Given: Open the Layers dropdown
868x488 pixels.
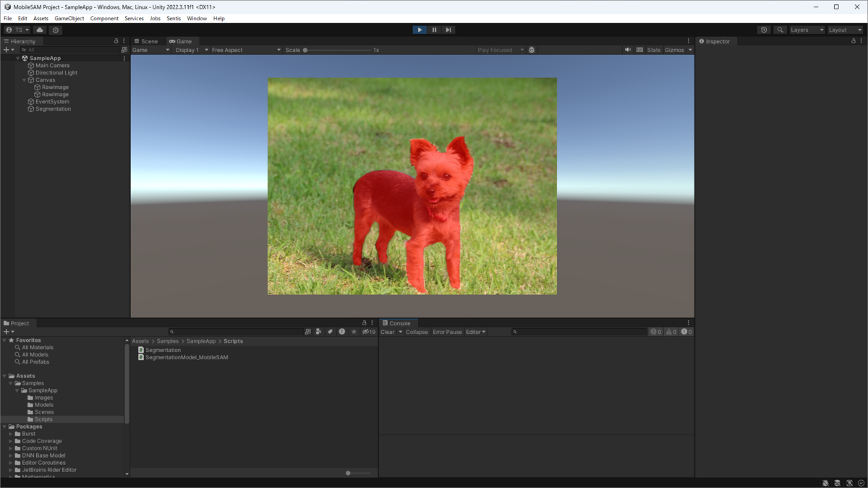Looking at the screenshot, I should click(x=807, y=30).
